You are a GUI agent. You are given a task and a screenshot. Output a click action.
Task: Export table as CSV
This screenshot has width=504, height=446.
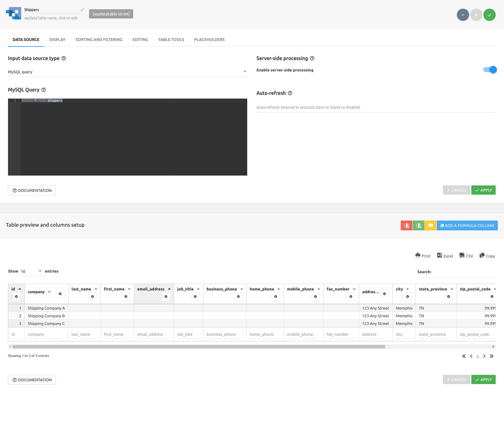click(x=466, y=256)
